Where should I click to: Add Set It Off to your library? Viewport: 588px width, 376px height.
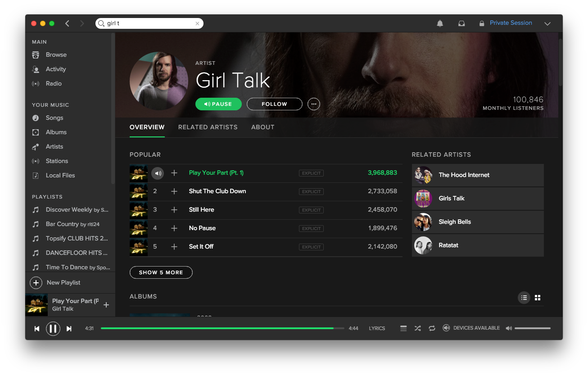pos(174,247)
